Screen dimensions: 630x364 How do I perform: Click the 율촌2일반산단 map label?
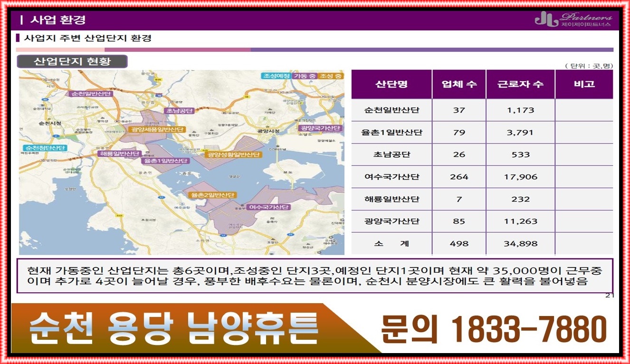click(212, 195)
